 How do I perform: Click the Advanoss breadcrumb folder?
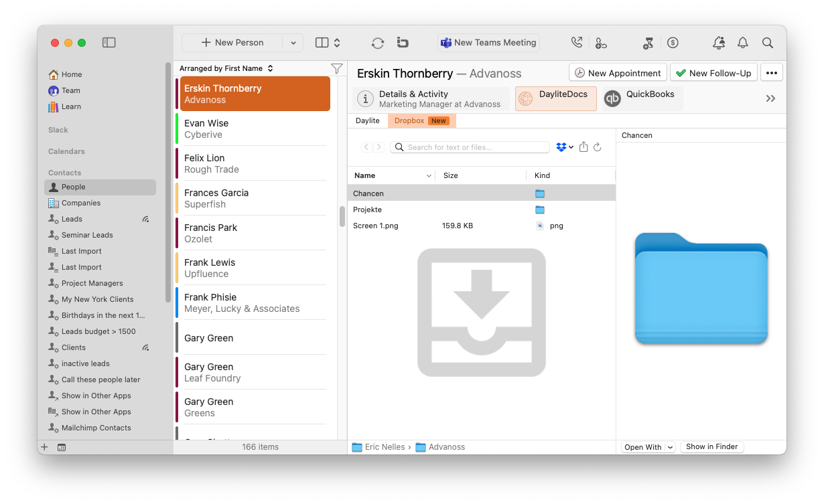440,447
